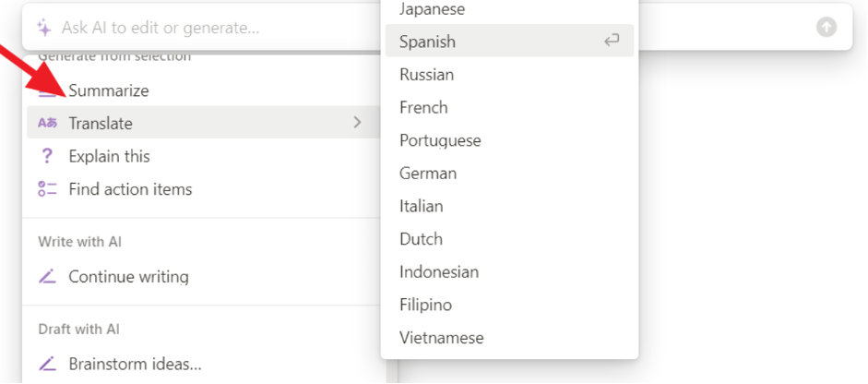This screenshot has height=384, width=868.
Task: Translate to Spanish
Action: point(509,41)
